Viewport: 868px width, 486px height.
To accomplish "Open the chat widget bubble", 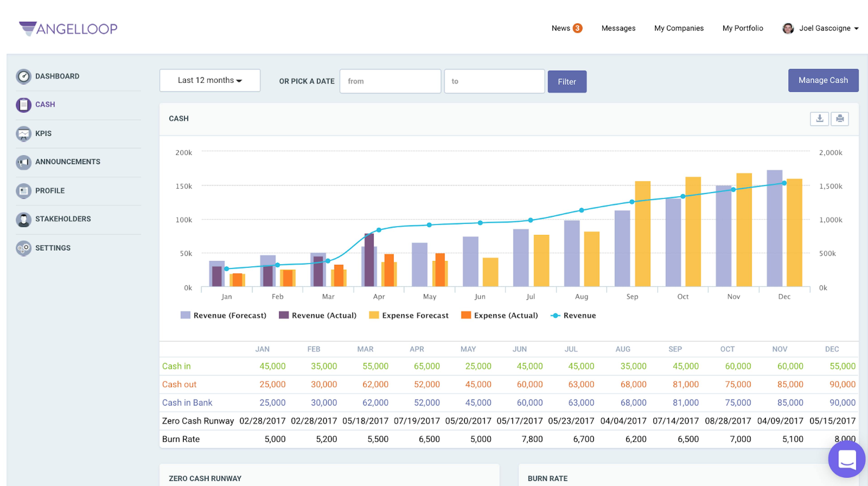I will 847,459.
